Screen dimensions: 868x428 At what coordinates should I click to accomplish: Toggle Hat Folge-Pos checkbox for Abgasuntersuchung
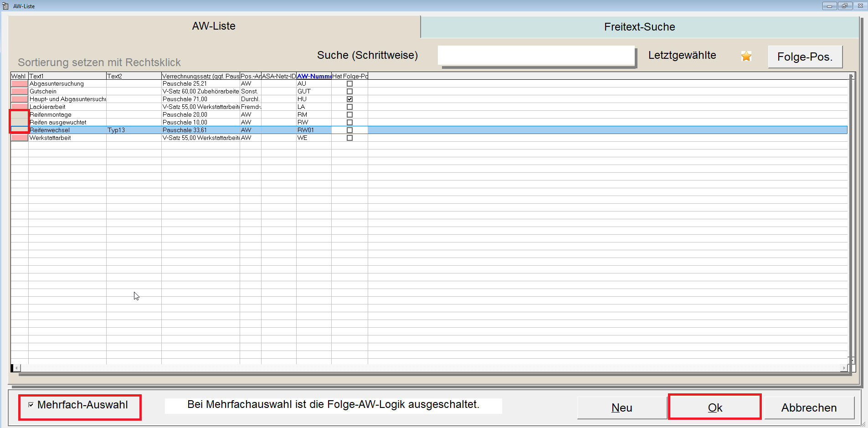(x=349, y=84)
